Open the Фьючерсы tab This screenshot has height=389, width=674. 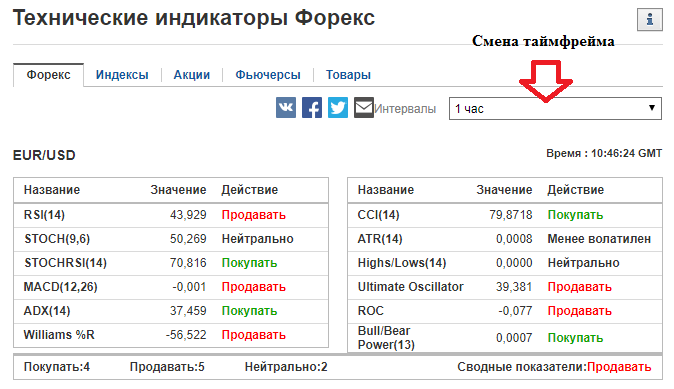[268, 75]
